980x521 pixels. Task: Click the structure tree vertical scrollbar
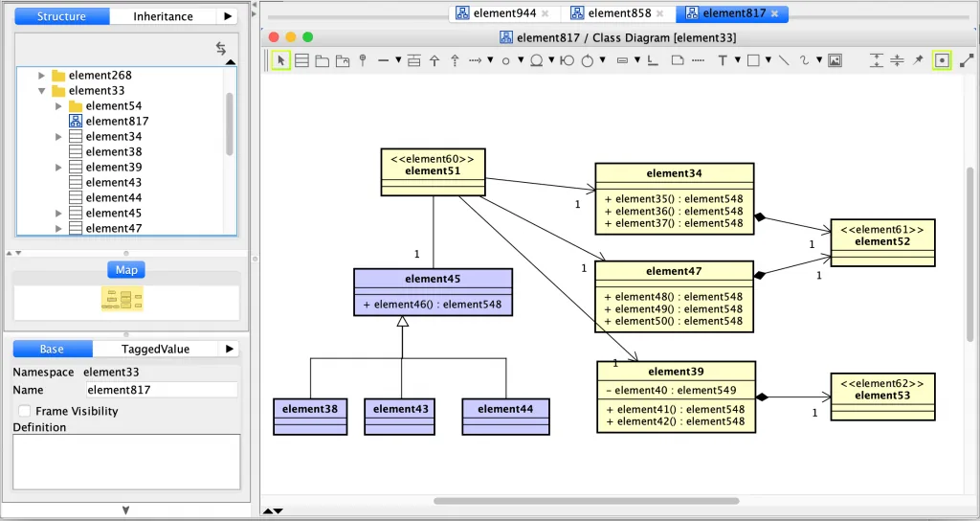coord(230,124)
